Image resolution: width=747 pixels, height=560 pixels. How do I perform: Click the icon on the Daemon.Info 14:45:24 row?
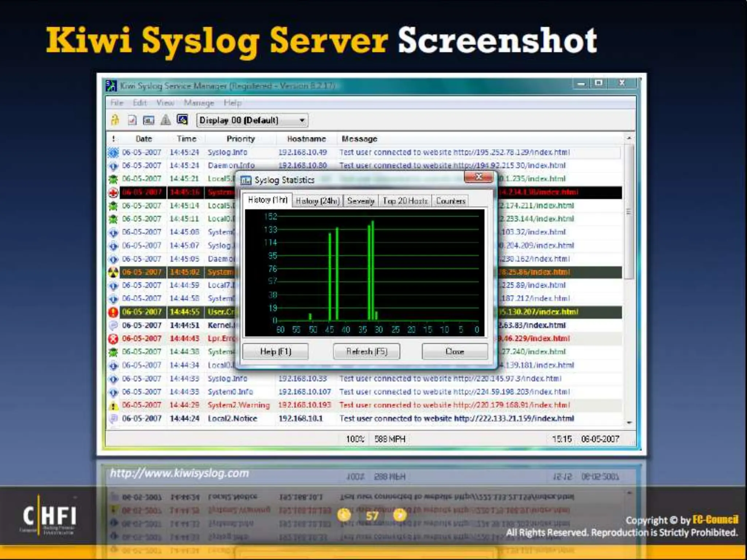pyautogui.click(x=113, y=166)
